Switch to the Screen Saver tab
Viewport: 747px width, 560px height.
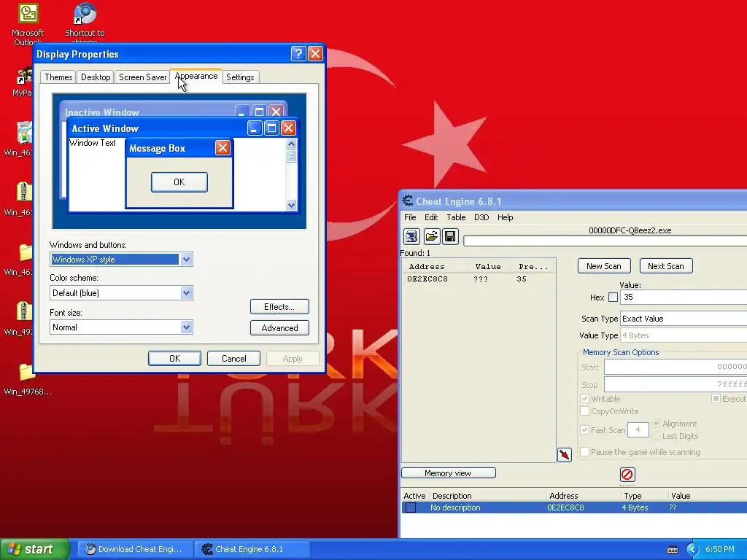pos(142,77)
